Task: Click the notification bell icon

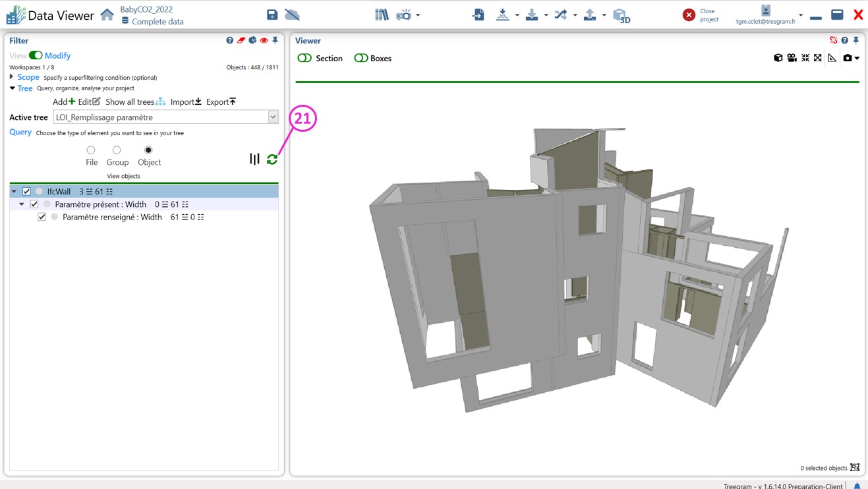Action: 857,486
